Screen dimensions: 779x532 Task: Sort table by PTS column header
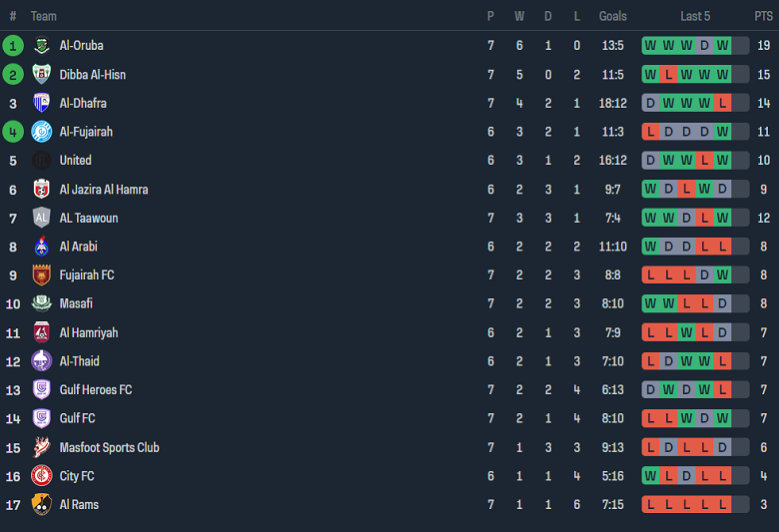coord(763,16)
